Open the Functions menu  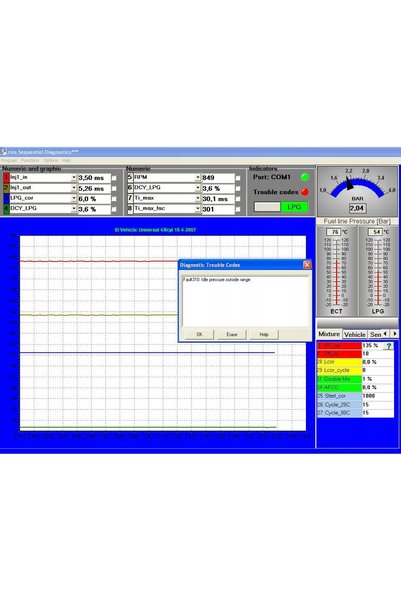coord(30,161)
